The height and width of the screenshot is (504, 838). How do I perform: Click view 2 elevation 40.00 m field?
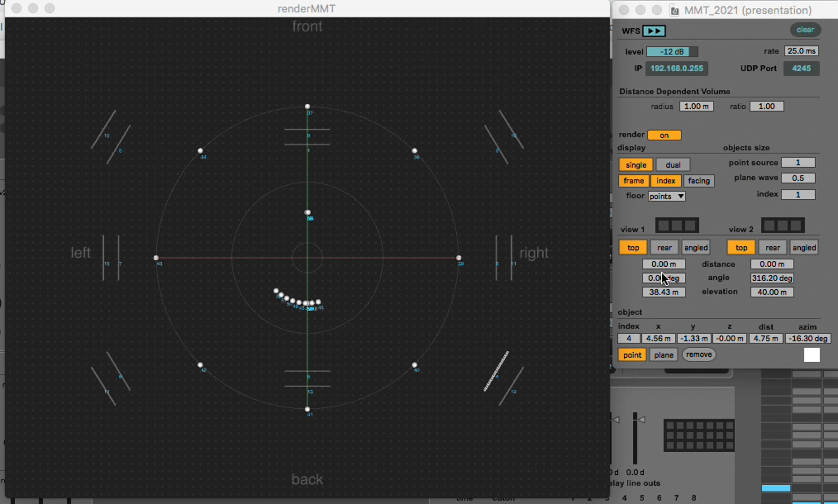(772, 292)
